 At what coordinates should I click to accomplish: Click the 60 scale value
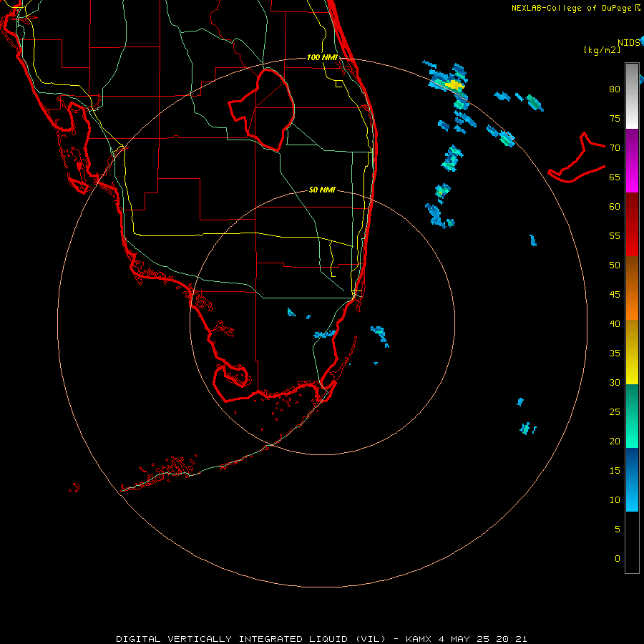pyautogui.click(x=615, y=207)
